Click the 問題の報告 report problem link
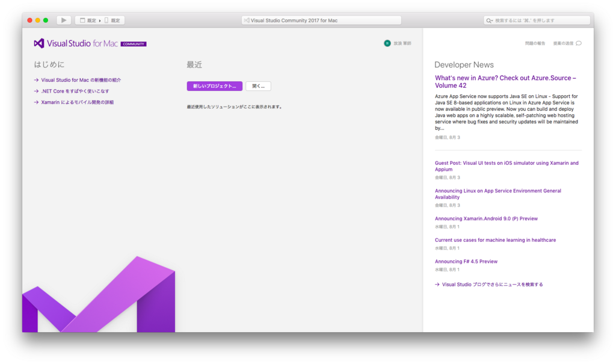 tap(535, 43)
